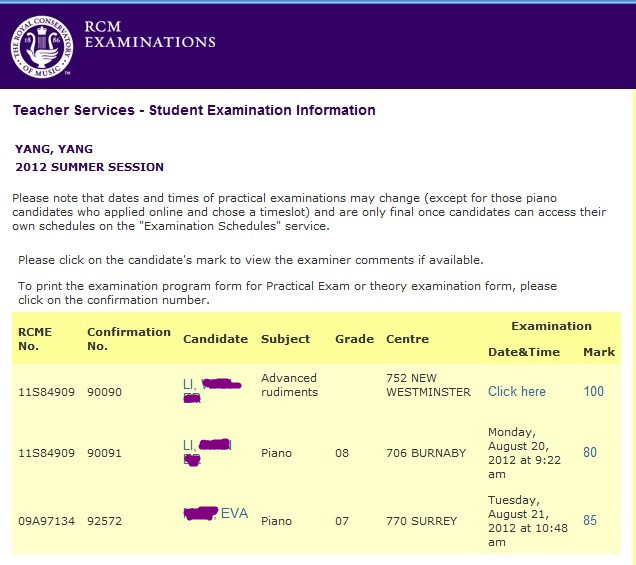Screen dimensions: 636x565
Task: Click confirmation number 92572
Action: pyautogui.click(x=104, y=521)
